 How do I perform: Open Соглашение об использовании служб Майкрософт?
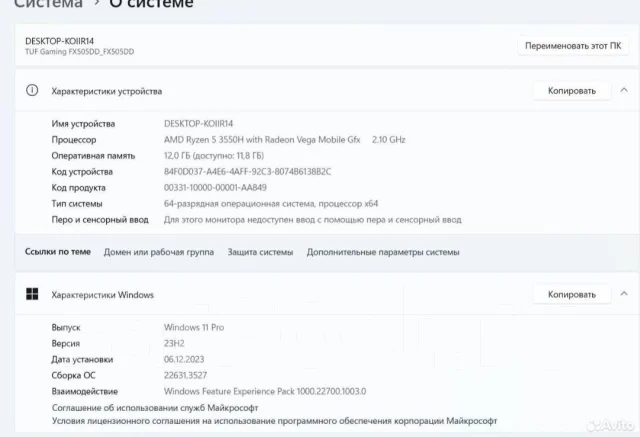click(x=155, y=408)
